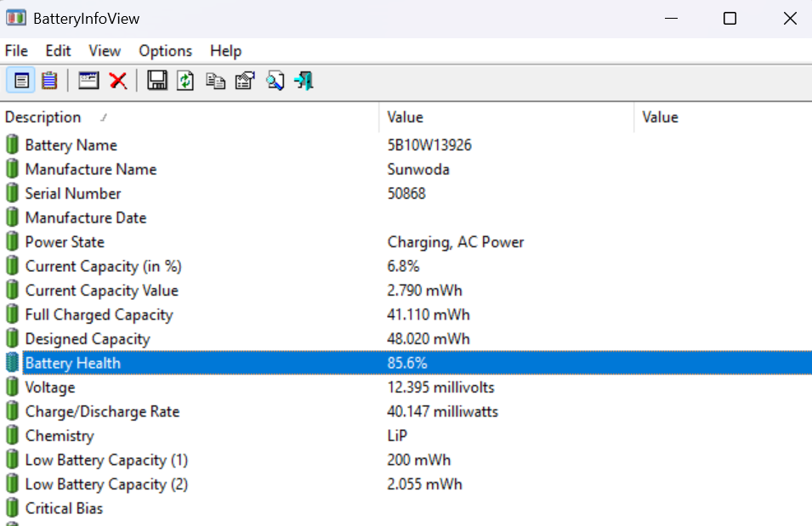Sort by the Description column header
Image resolution: width=812 pixels, height=526 pixels.
pos(190,117)
